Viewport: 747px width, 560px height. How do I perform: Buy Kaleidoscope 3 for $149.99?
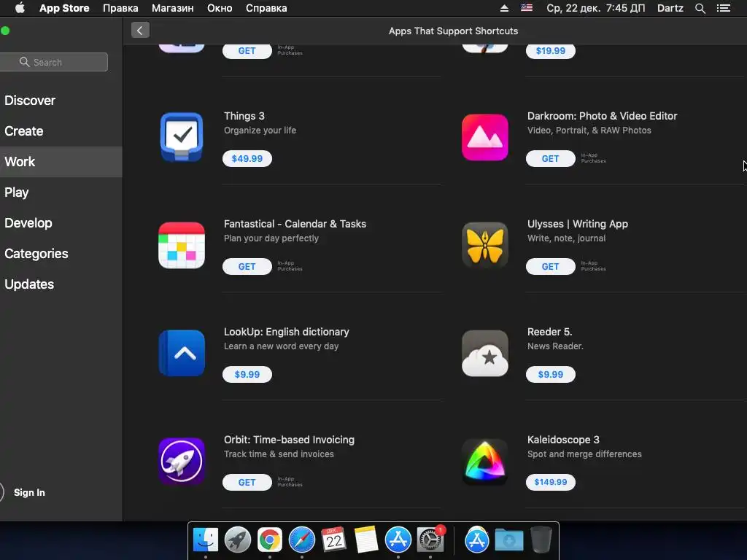coord(550,482)
